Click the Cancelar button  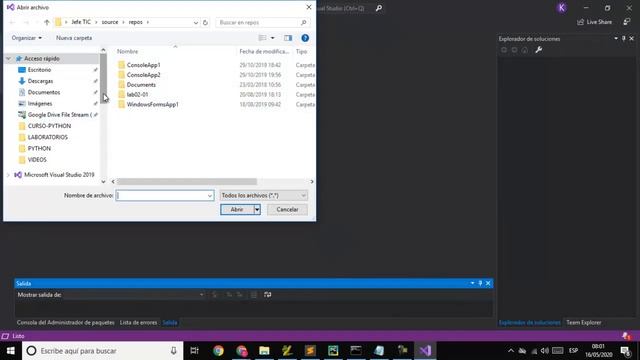coord(287,209)
